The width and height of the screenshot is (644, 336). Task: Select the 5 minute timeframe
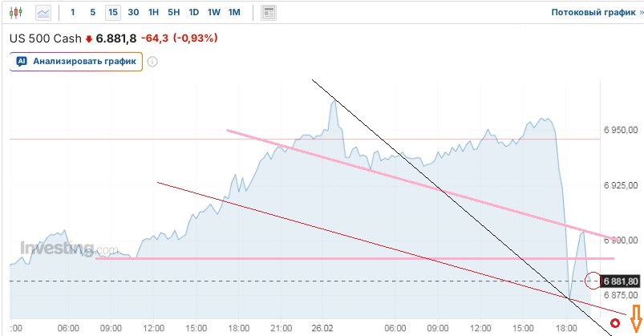(x=92, y=13)
